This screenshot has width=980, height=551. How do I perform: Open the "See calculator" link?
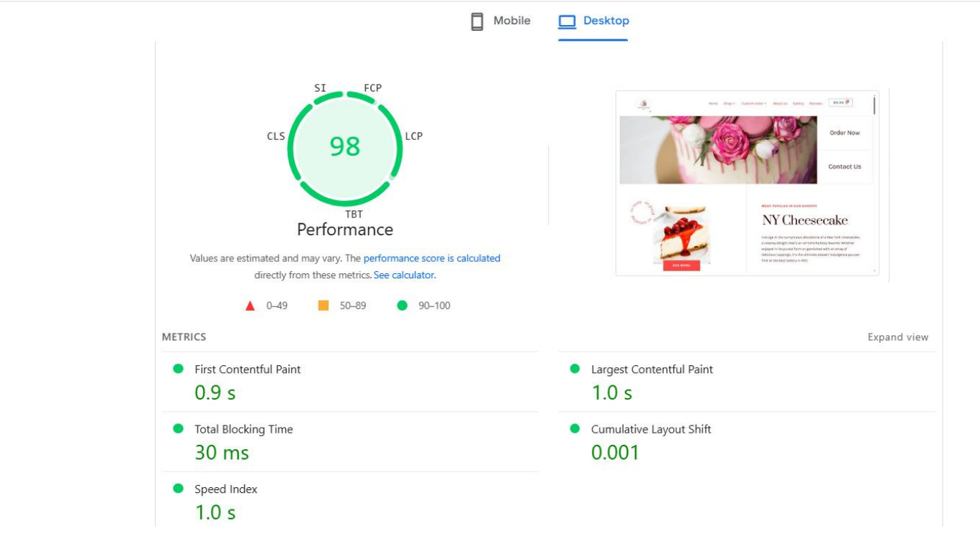pyautogui.click(x=404, y=275)
